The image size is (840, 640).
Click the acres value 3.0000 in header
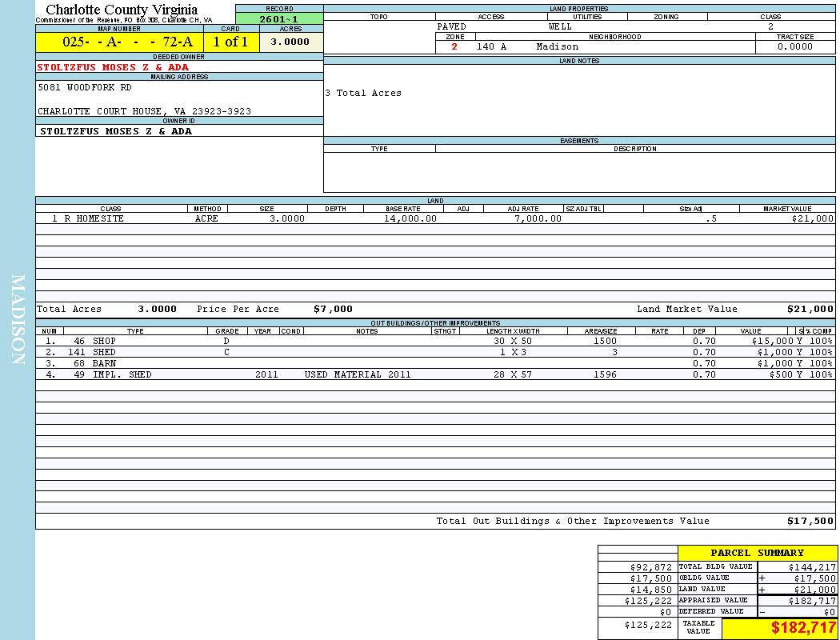290,42
